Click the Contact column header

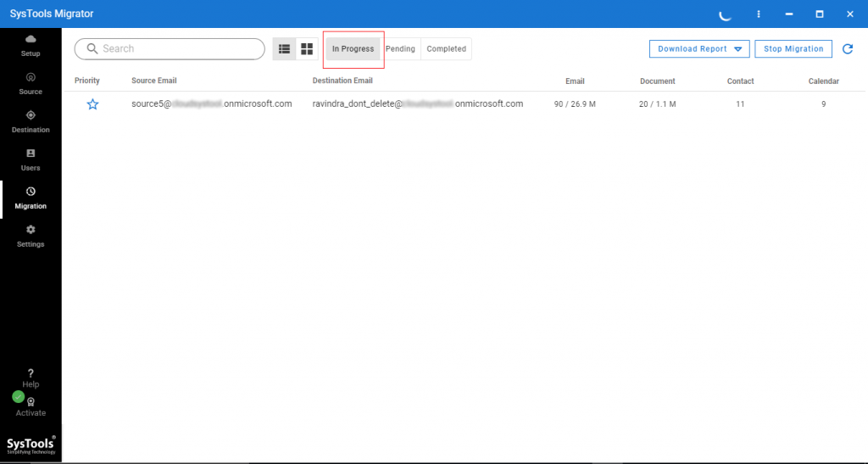tap(740, 81)
